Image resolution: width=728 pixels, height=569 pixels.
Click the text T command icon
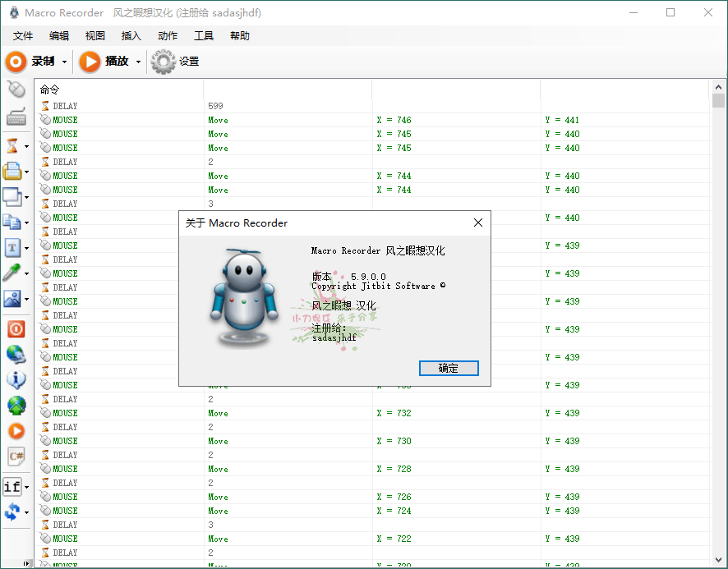point(12,247)
